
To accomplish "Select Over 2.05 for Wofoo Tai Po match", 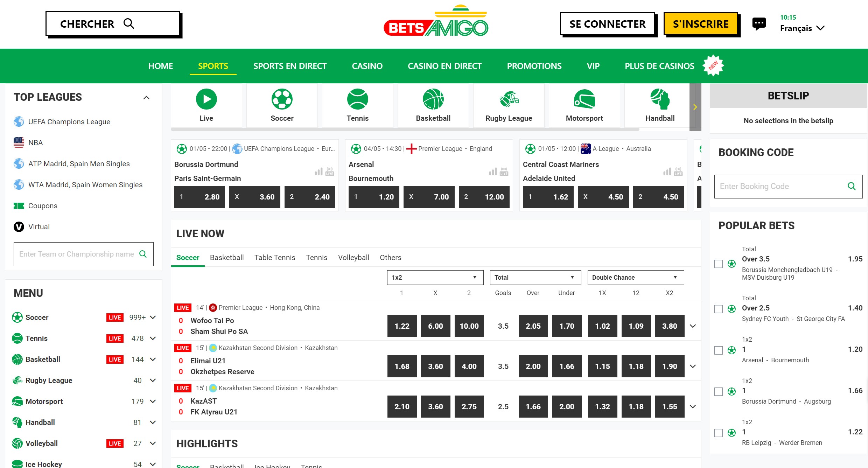I will pyautogui.click(x=533, y=326).
